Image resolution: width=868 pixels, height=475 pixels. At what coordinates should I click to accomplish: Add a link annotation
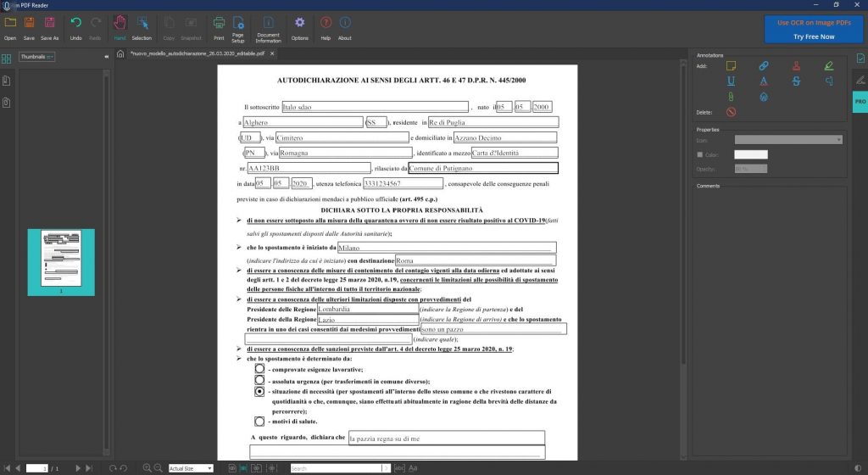click(x=764, y=66)
